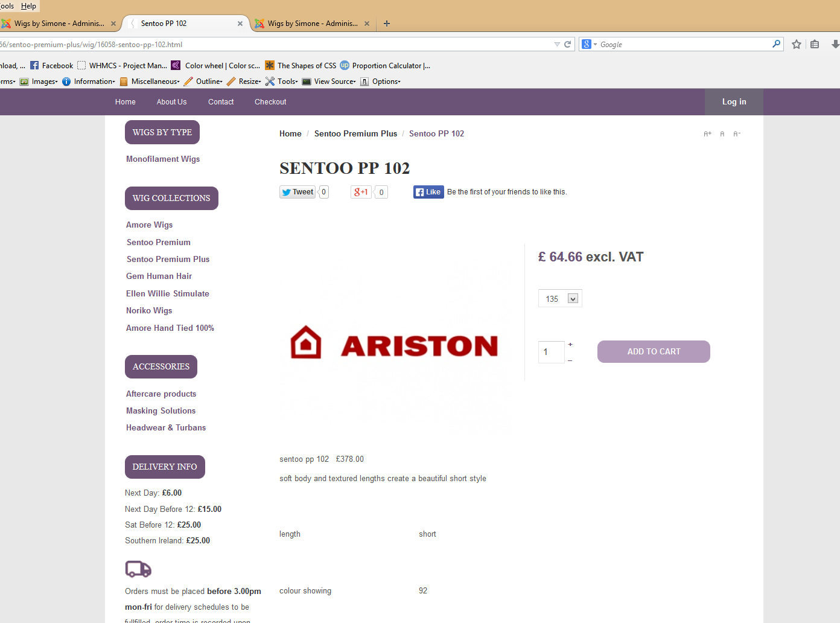Screen dimensions: 840x623
Task: Click the Sentoo Premium Plus breadcrumb link
Action: pyautogui.click(x=355, y=134)
